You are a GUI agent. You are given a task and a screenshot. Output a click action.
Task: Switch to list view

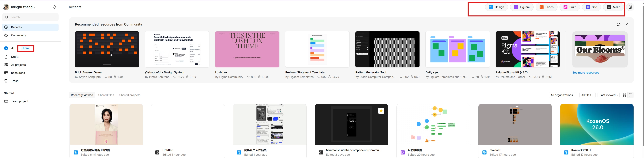631,95
